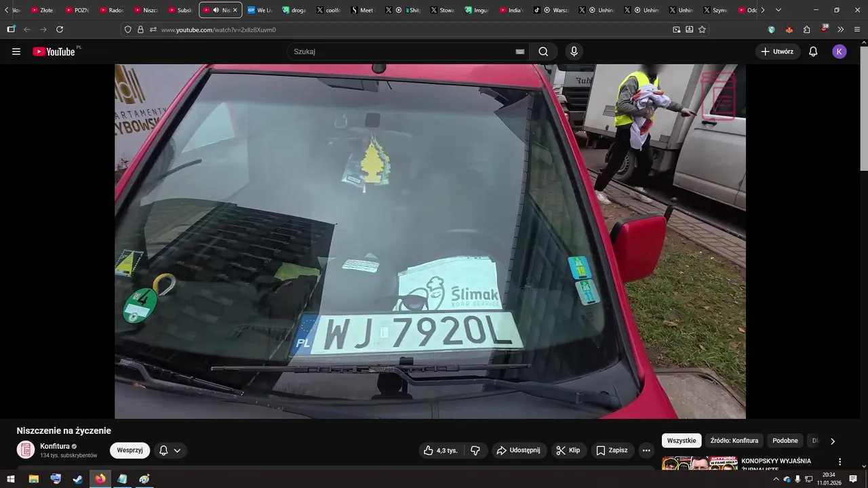The image size is (868, 488).
Task: Open the tracking protection shield icon
Action: tap(127, 29)
